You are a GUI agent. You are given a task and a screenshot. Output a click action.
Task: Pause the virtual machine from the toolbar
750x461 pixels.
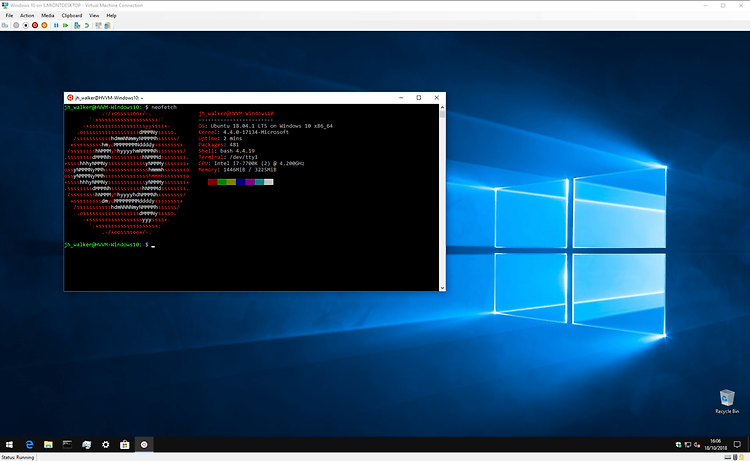click(56, 25)
